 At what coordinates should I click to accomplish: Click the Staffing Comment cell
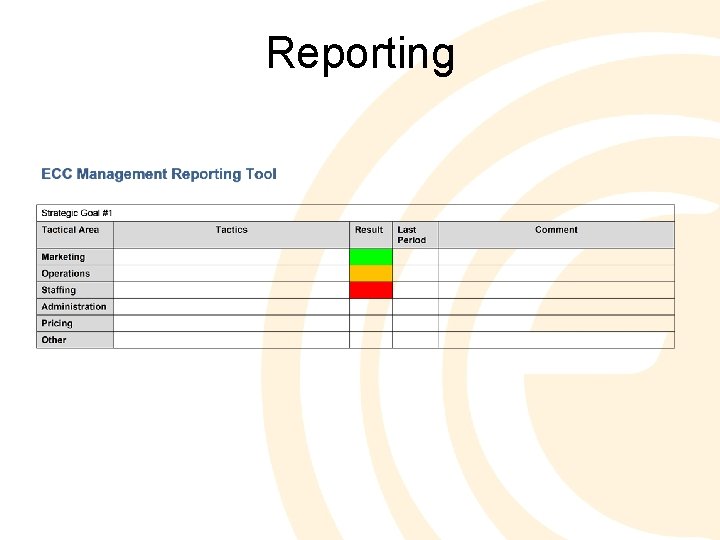(557, 290)
